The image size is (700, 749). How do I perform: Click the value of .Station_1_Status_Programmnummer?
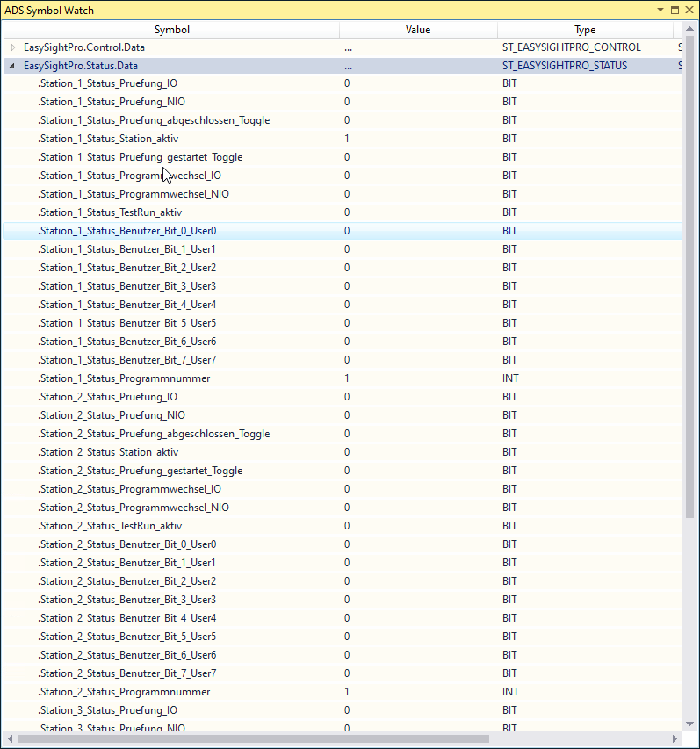(x=347, y=378)
